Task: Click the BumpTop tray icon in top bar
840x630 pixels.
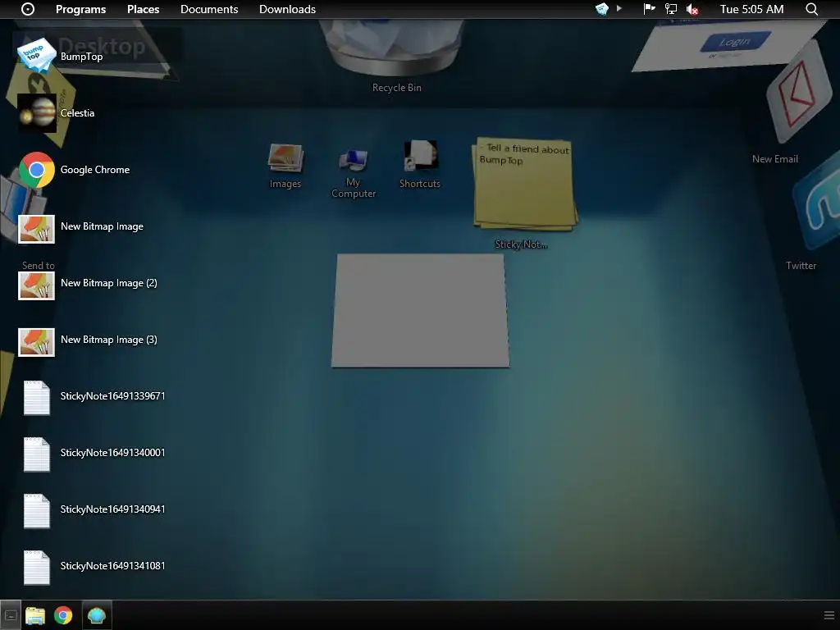Action: [x=602, y=8]
